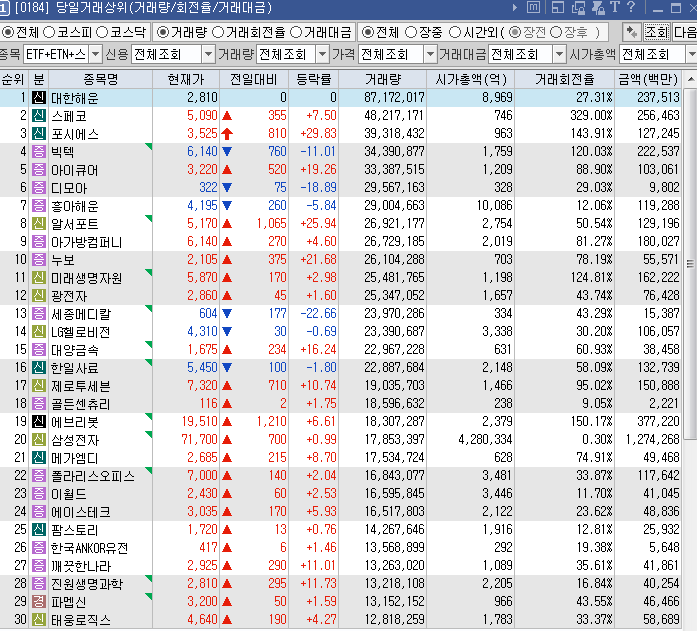
Task: Open the 가격 전체조회 dropdown
Action: click(429, 55)
